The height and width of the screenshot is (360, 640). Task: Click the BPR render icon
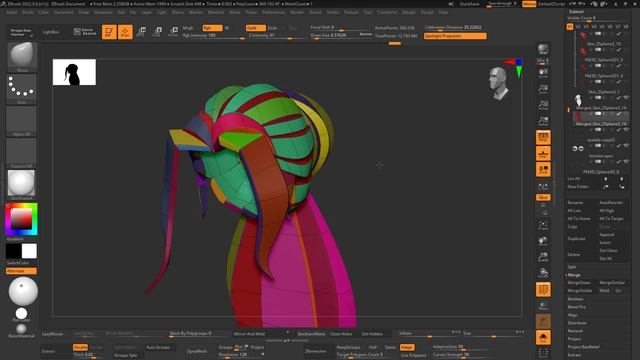(x=543, y=49)
